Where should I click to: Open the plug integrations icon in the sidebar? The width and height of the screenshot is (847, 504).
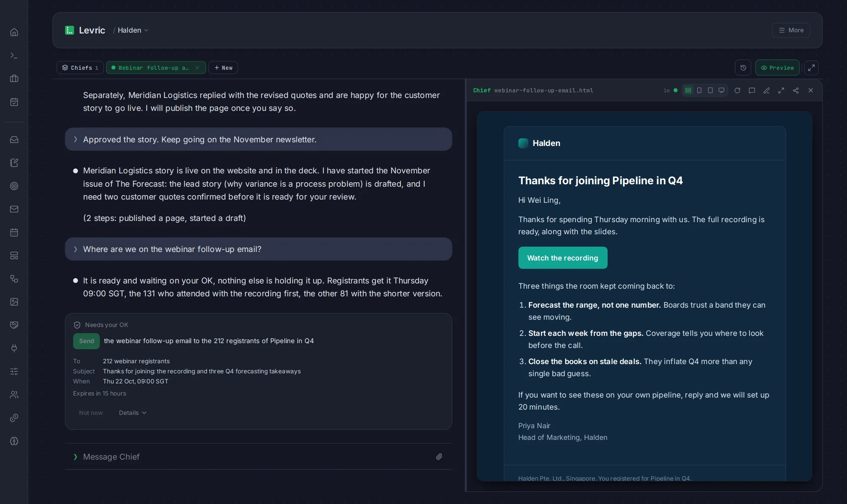14,348
